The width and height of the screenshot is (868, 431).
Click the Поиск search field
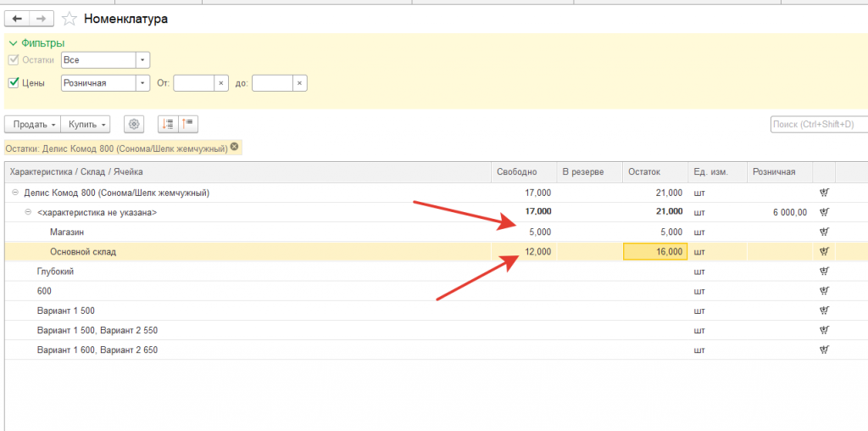pyautogui.click(x=819, y=125)
